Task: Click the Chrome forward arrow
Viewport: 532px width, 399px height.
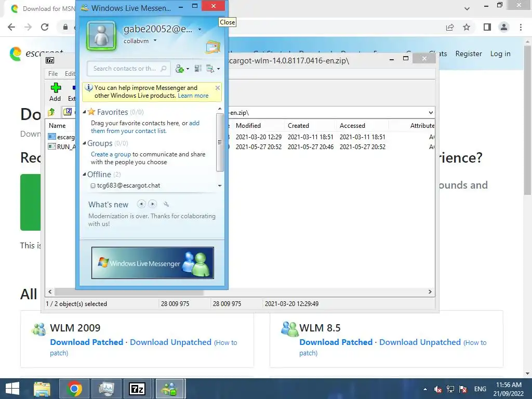Action: pyautogui.click(x=28, y=27)
